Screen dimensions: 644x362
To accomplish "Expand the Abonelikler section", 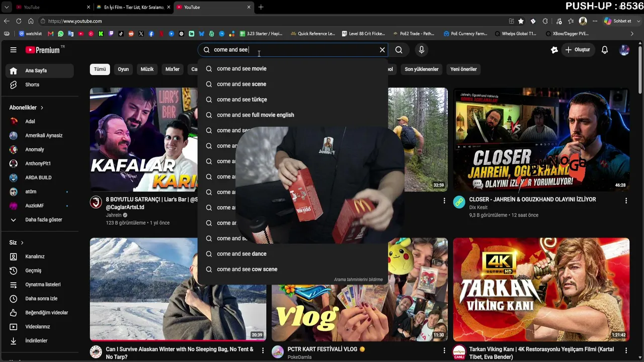I will [26, 108].
